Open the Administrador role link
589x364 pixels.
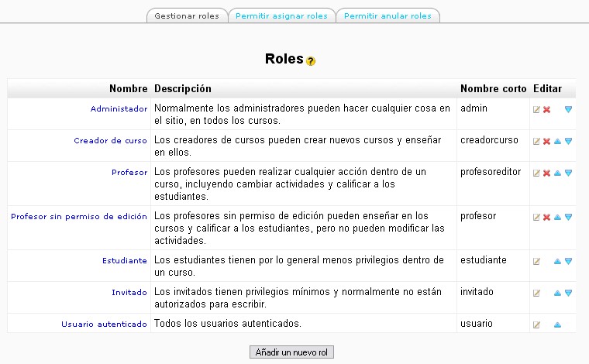click(119, 109)
